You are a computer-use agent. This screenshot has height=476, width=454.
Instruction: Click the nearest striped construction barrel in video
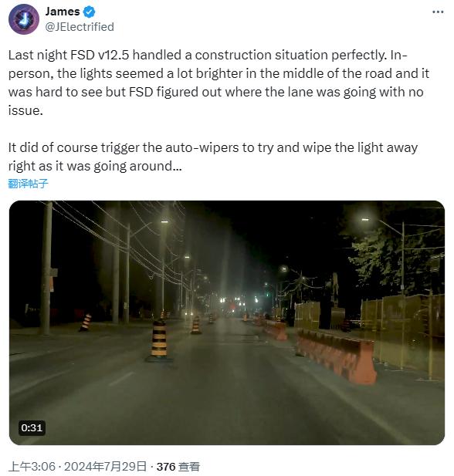(158, 341)
